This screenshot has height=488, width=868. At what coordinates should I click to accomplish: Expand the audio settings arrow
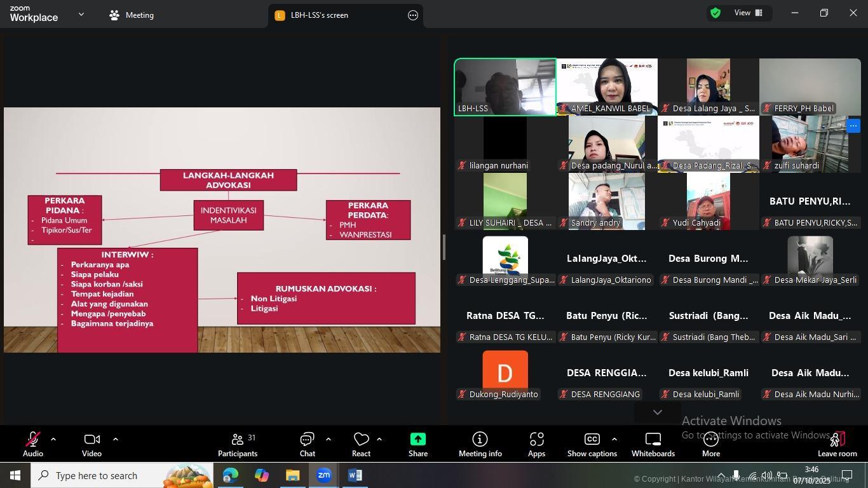point(53,439)
